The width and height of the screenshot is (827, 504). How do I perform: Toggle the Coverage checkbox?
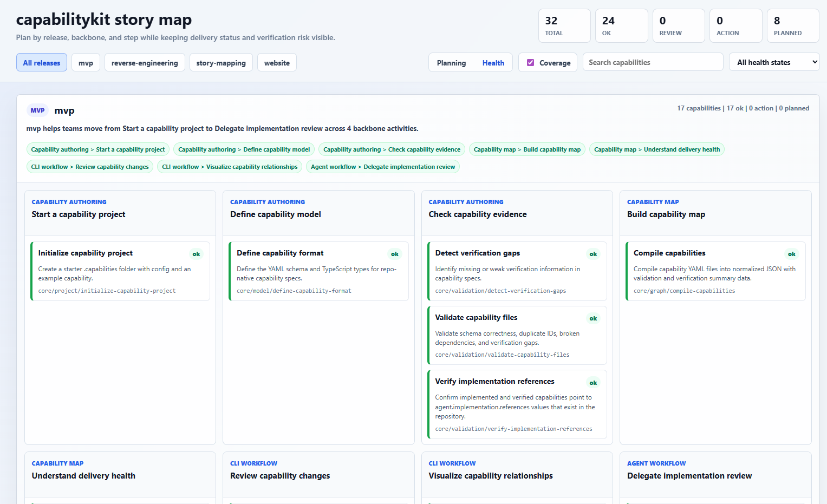click(x=530, y=63)
